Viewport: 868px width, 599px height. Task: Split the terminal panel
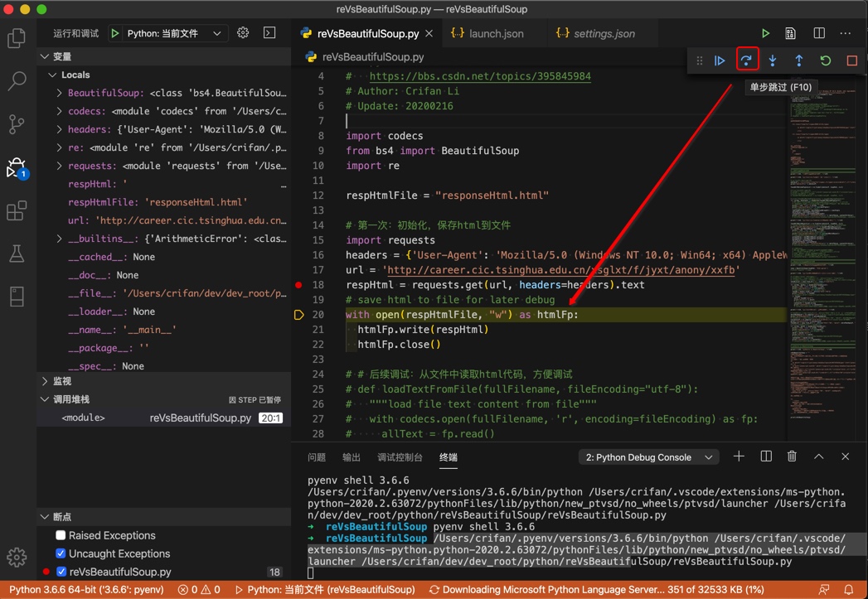pyautogui.click(x=766, y=456)
